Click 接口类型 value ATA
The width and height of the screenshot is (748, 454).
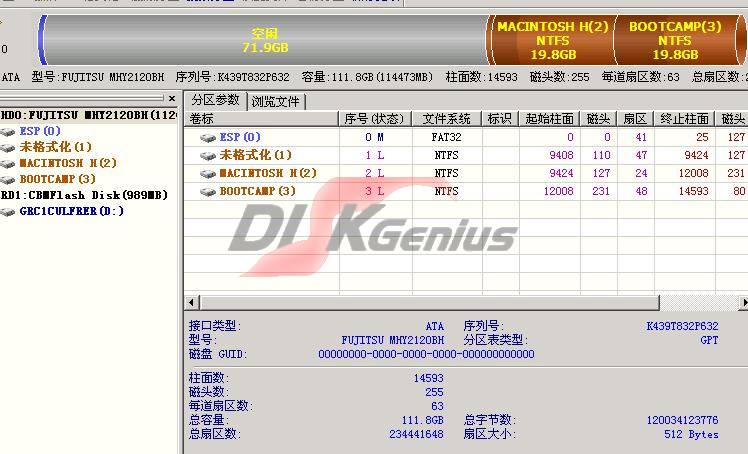coord(434,326)
